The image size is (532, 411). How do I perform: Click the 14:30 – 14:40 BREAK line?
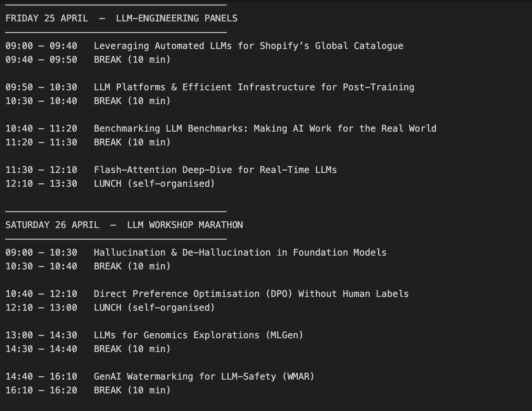(88, 349)
